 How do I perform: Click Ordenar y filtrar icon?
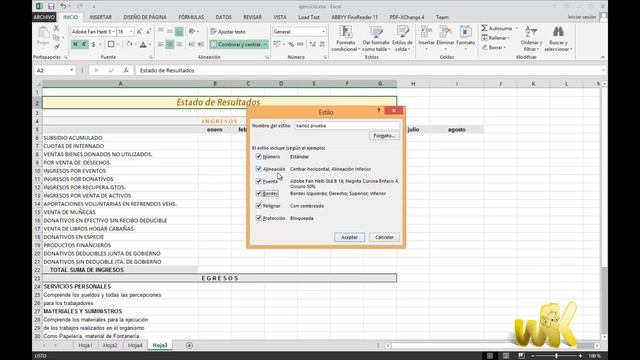tap(531, 31)
